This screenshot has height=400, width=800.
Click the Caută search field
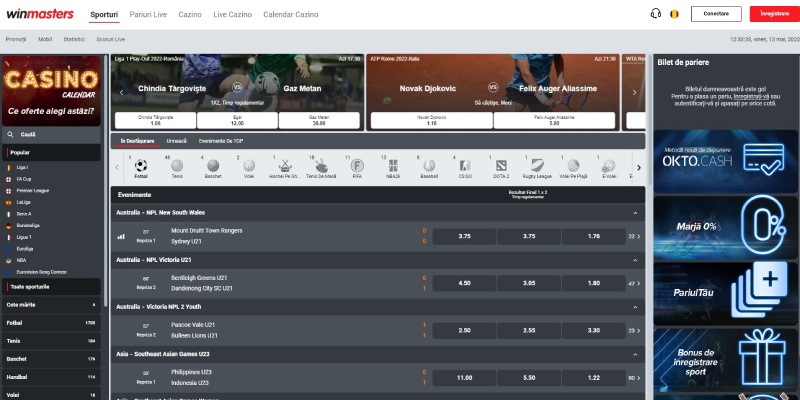(51, 135)
